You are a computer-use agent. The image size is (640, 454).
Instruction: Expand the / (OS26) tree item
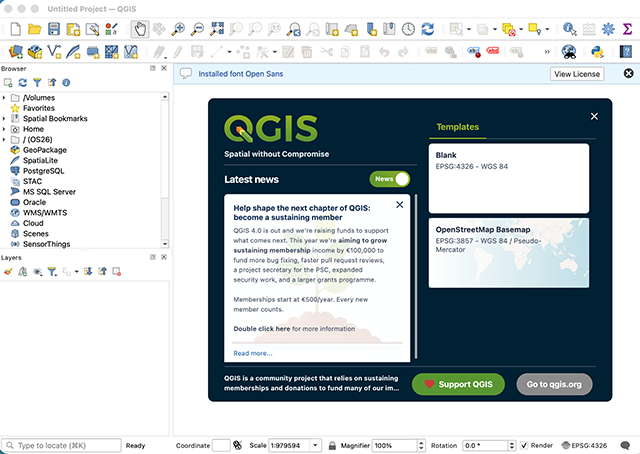point(4,140)
